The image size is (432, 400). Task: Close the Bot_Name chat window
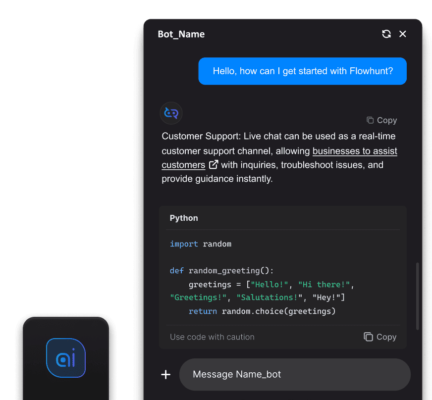[x=403, y=34]
